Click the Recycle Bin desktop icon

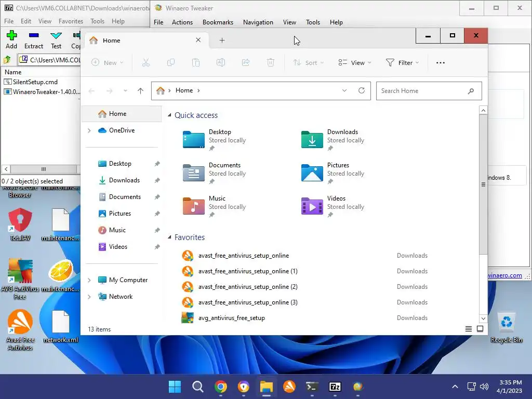pos(506,328)
